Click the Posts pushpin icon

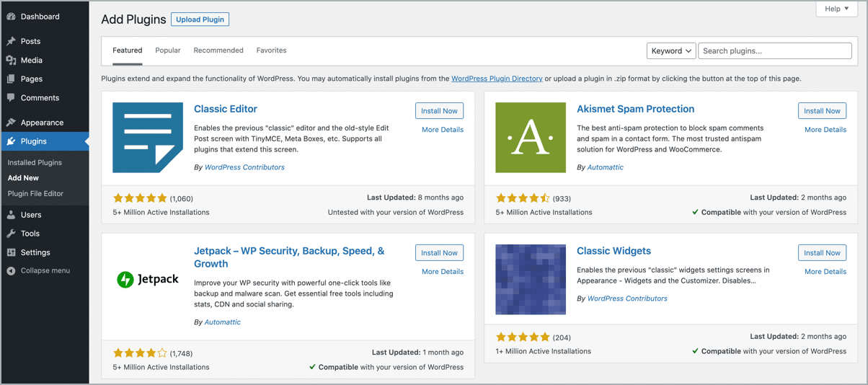pos(11,41)
